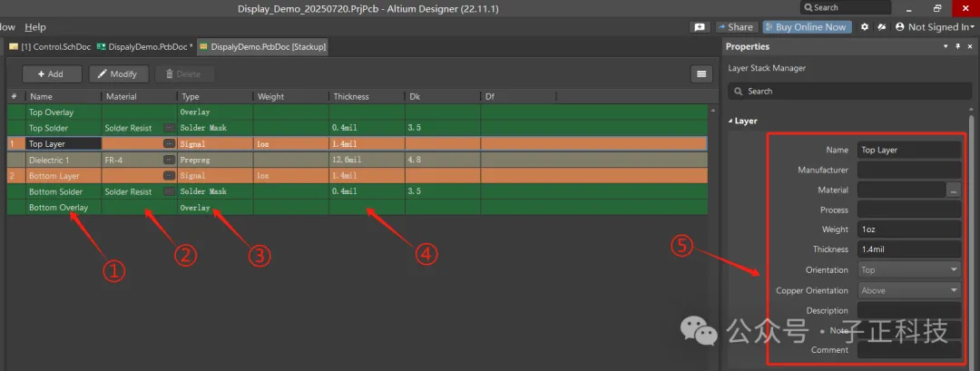Select the Bottom Overlay row name
980x371 pixels.
pyautogui.click(x=59, y=208)
